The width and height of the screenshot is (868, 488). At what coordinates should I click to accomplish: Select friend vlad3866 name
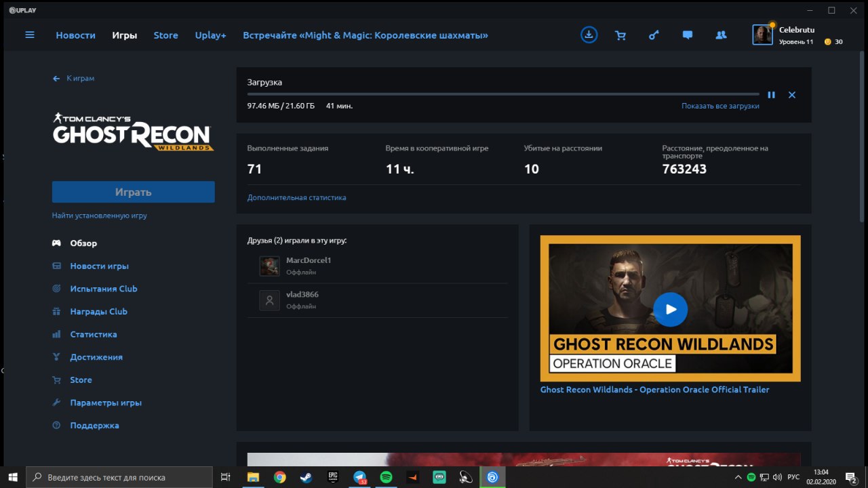302,295
